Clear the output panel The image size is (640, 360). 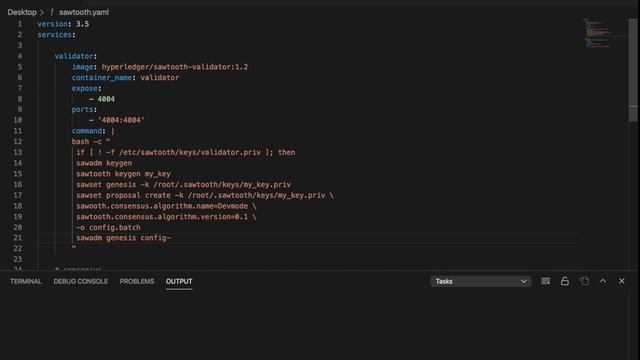[x=545, y=281]
